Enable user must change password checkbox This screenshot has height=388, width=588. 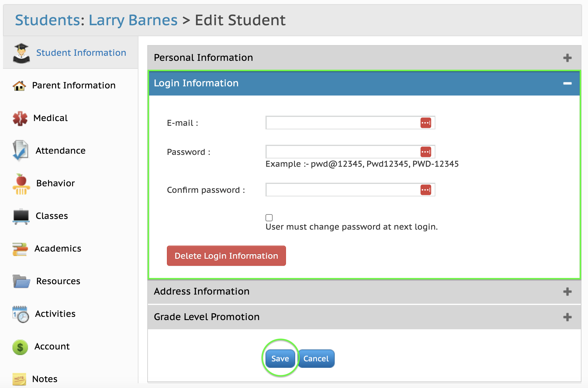point(269,218)
